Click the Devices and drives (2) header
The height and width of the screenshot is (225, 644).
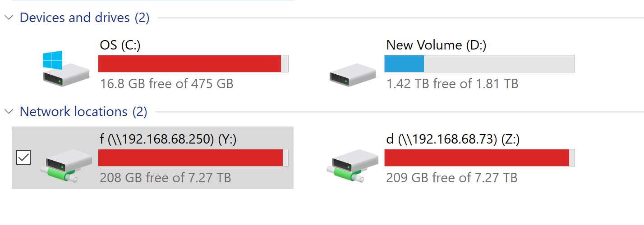click(x=84, y=18)
